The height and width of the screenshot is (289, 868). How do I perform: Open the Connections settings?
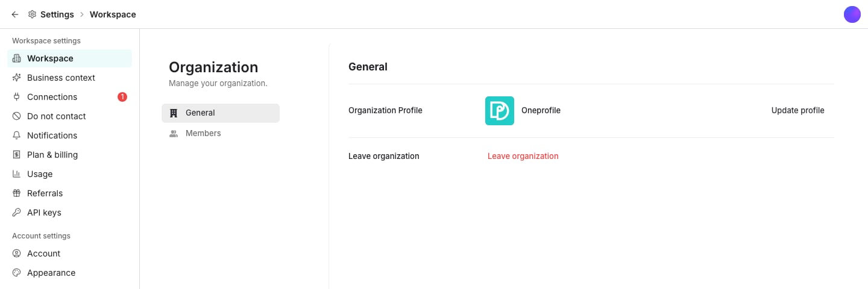(69, 97)
